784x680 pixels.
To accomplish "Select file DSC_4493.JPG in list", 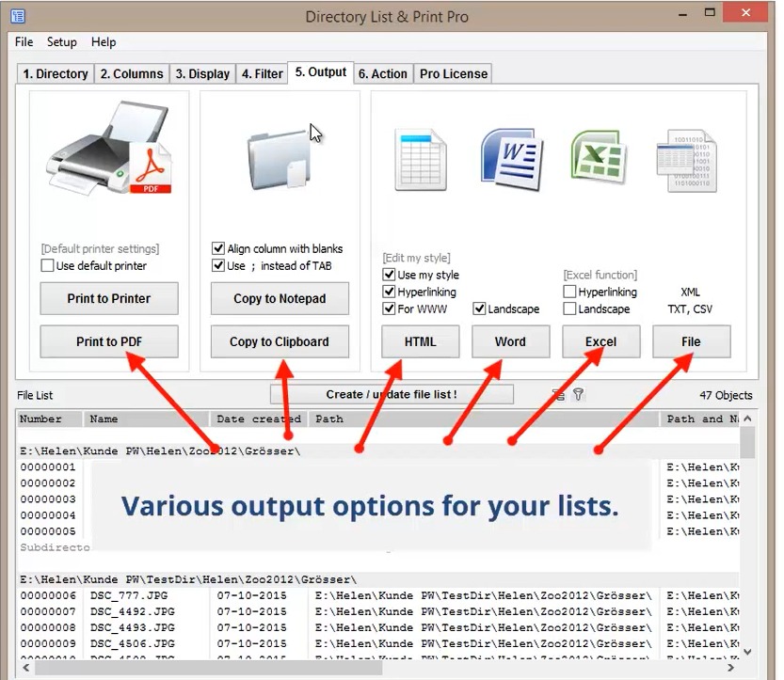I will 133,627.
